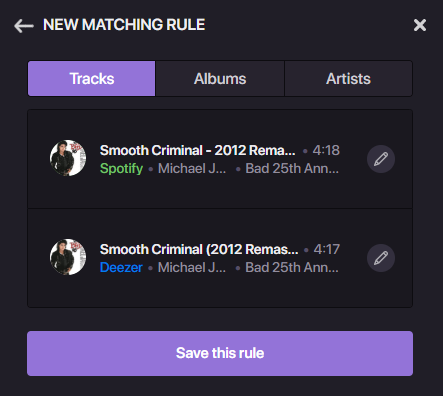The height and width of the screenshot is (396, 443).
Task: Click the Save this rule button
Action: [220, 353]
